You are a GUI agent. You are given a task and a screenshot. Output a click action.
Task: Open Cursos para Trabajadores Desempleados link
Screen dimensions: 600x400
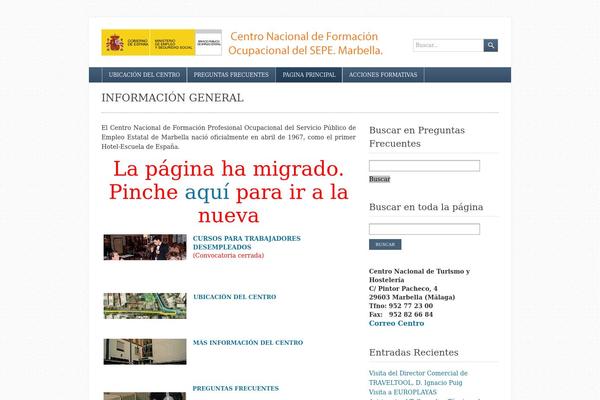tap(247, 243)
